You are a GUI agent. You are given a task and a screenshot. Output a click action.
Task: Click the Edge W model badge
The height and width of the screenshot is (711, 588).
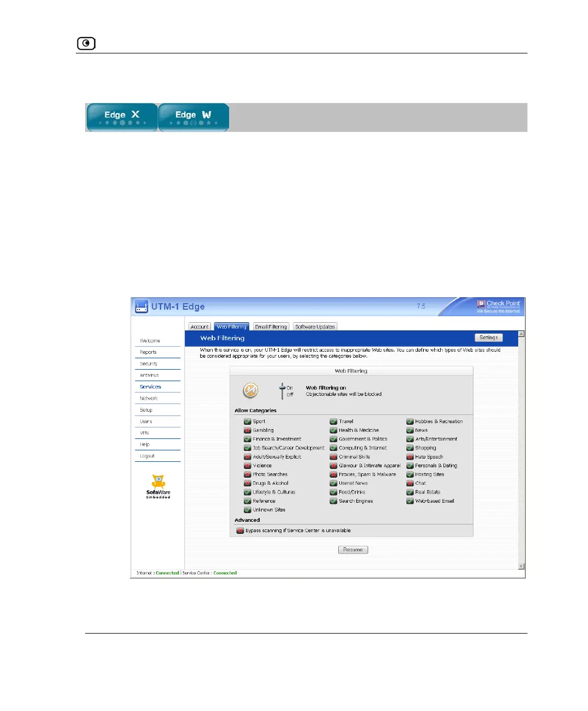tap(194, 117)
